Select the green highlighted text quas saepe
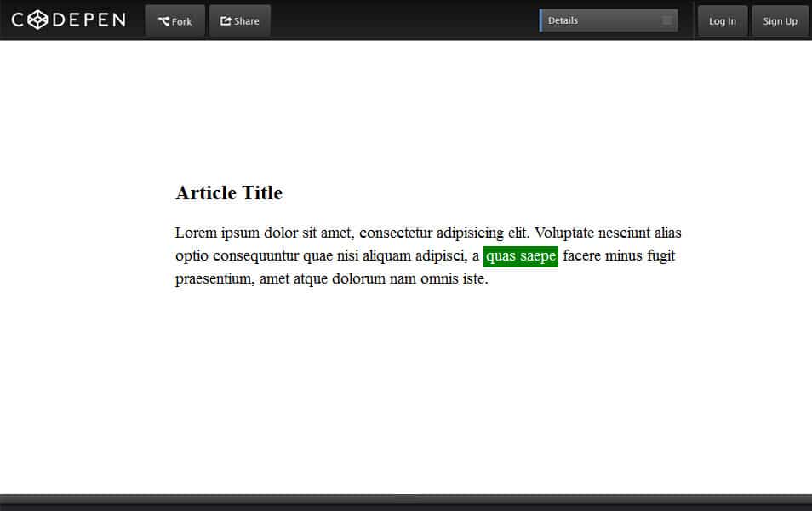Screen dimensions: 812x511 click(x=520, y=255)
